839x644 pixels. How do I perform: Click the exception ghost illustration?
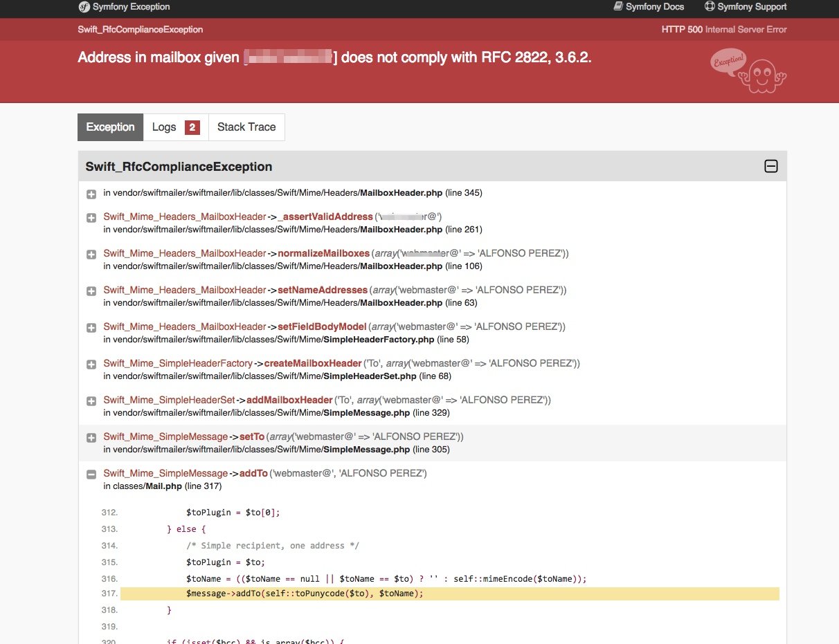(748, 71)
